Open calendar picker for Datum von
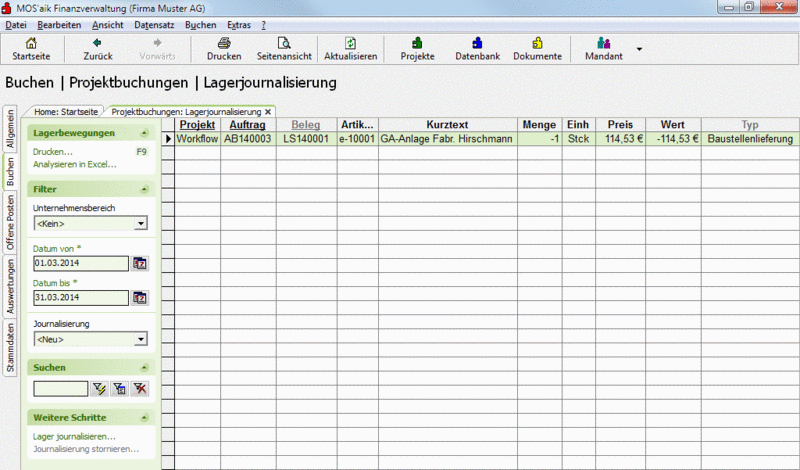Viewport: 800px width, 470px height. (140, 263)
